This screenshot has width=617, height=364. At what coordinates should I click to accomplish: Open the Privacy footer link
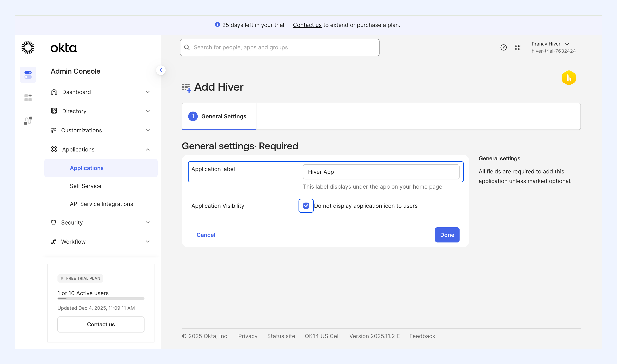click(248, 336)
